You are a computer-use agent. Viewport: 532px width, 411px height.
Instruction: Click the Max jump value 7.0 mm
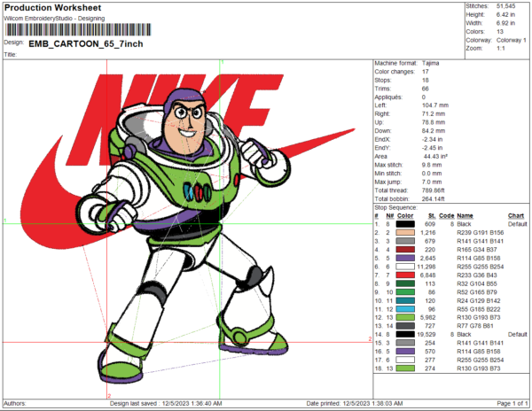tap(432, 182)
